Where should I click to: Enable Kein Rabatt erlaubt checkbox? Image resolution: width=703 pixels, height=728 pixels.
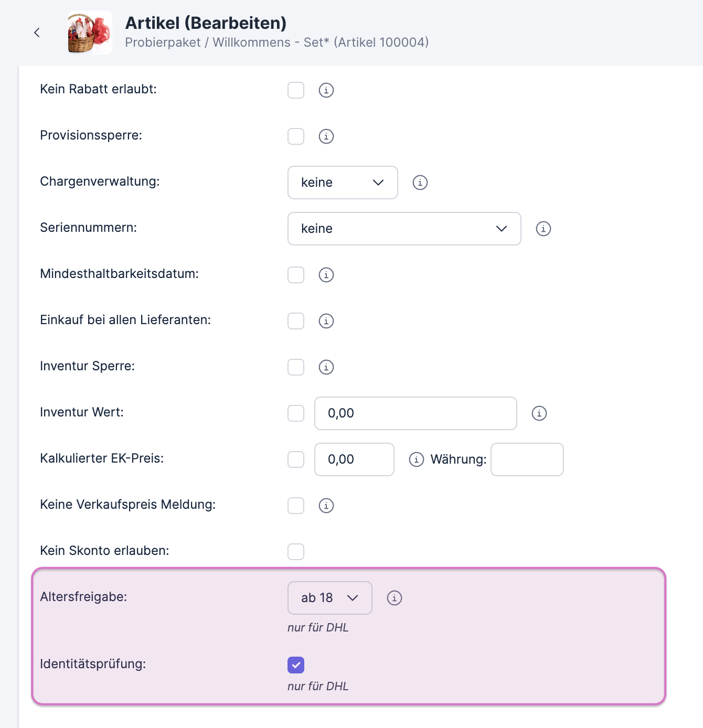296,90
